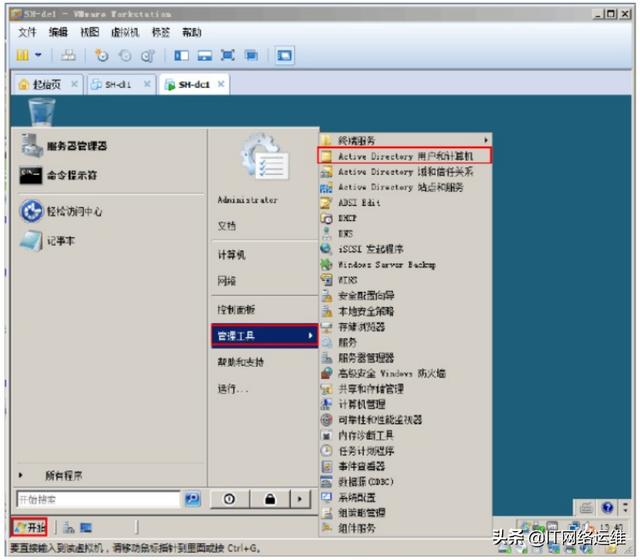This screenshot has width=640, height=560.
Task: Expand the 管理工具 submenu
Action: (264, 336)
